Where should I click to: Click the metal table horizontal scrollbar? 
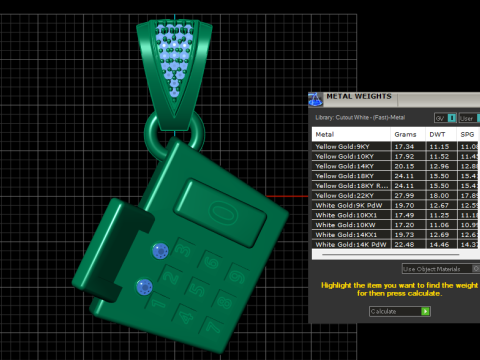[391, 254]
